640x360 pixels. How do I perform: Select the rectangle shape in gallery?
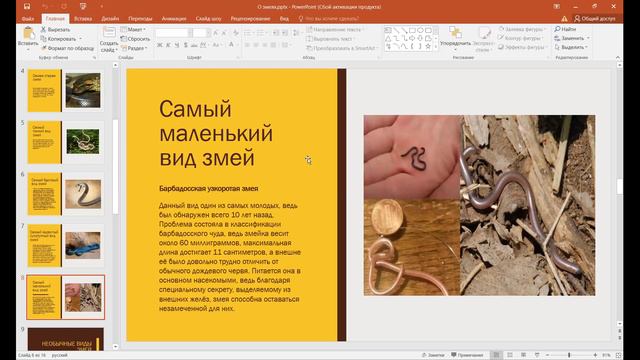click(x=412, y=31)
